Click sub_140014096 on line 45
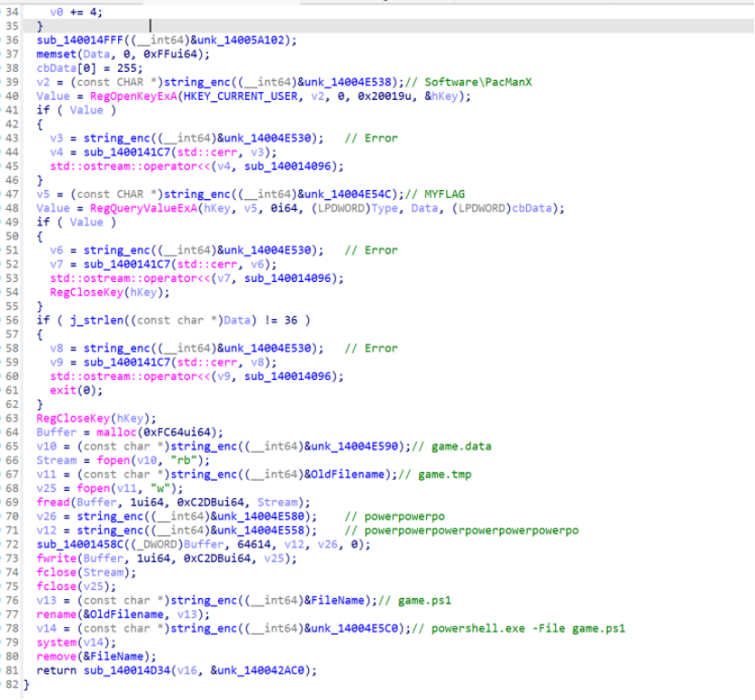The width and height of the screenshot is (755, 700). click(x=287, y=165)
